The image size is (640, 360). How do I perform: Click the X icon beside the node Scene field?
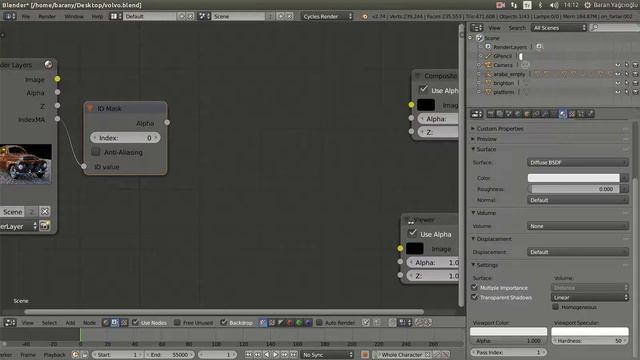click(44, 211)
